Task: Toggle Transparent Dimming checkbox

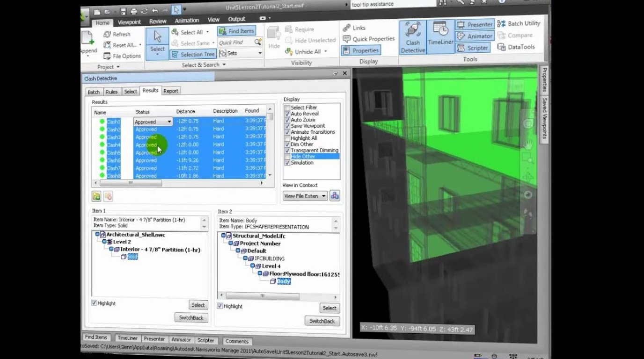Action: pyautogui.click(x=287, y=151)
